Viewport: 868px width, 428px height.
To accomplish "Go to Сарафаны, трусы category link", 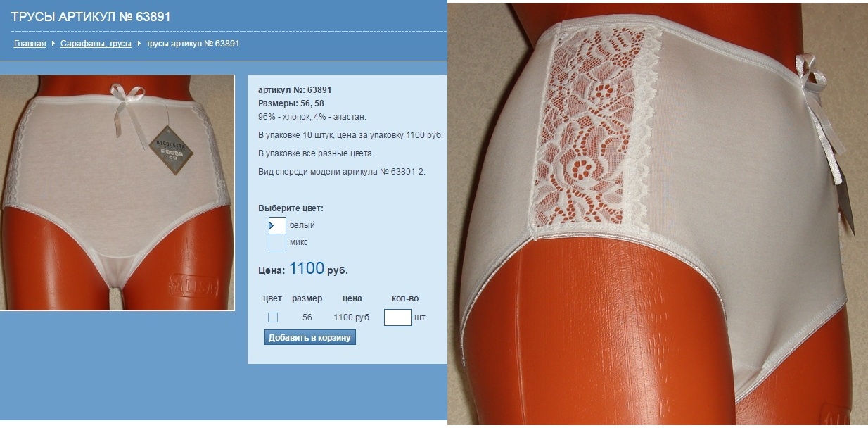I will (x=96, y=44).
